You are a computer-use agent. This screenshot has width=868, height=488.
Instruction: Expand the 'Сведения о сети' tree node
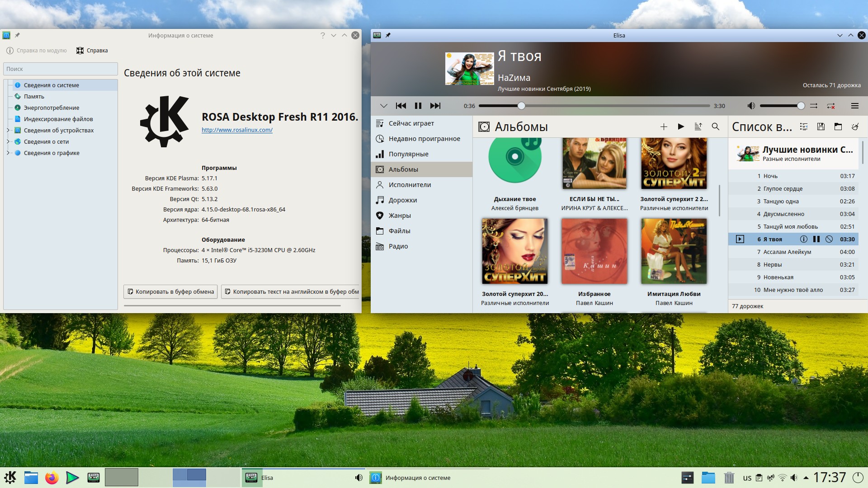pyautogui.click(x=8, y=142)
